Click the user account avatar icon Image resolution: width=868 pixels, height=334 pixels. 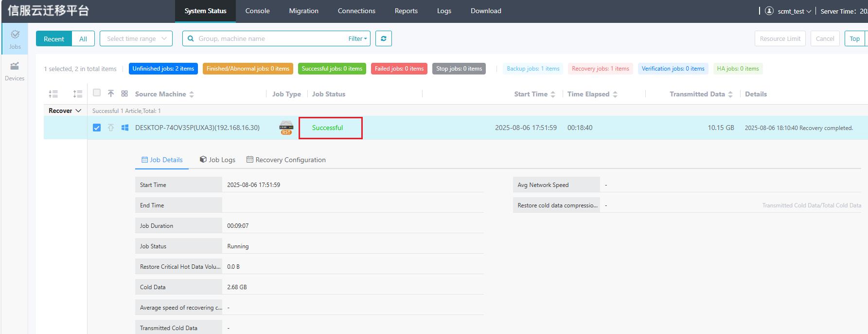click(x=769, y=11)
